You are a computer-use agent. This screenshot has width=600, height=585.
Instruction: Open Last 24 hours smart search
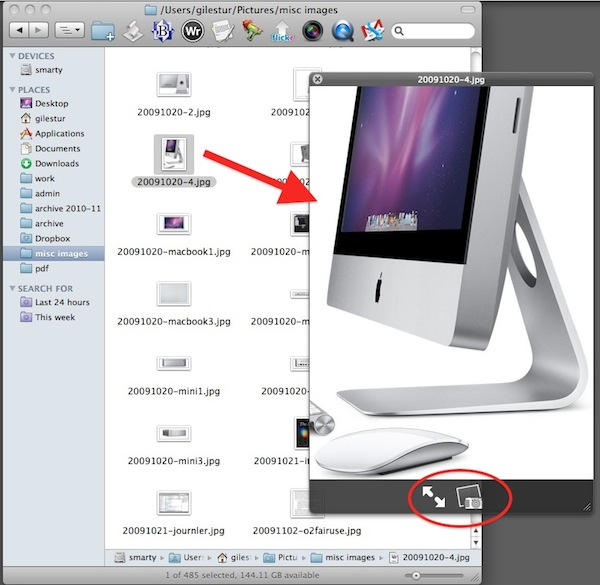tap(55, 302)
